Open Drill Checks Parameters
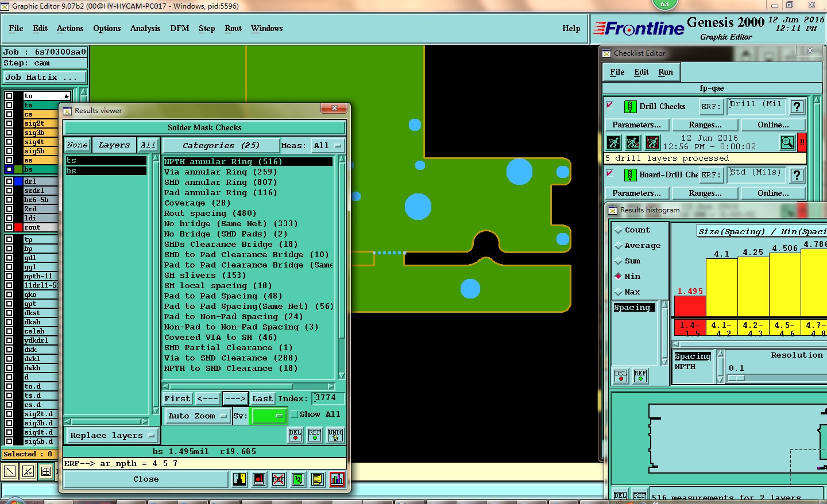This screenshot has height=504, width=827. click(636, 125)
